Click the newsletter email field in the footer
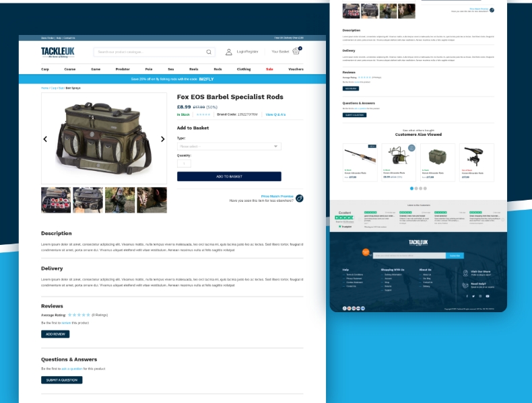The height and width of the screenshot is (403, 532). [409, 256]
